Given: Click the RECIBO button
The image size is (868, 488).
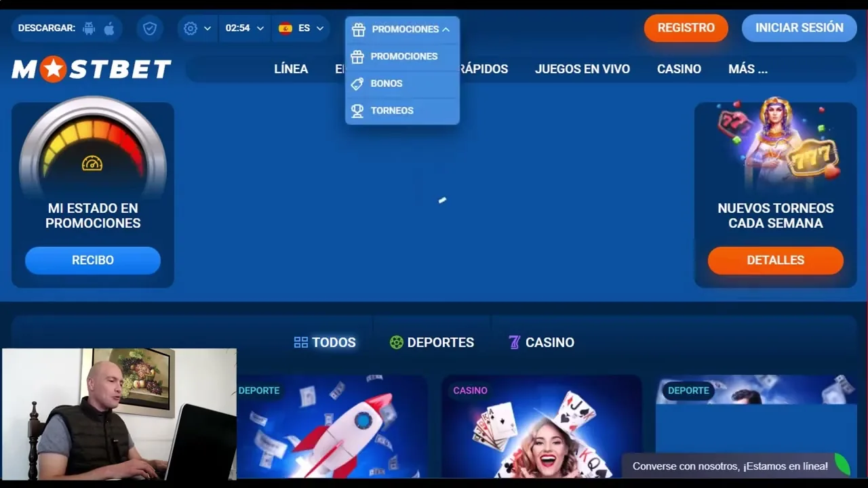Looking at the screenshot, I should click(x=93, y=260).
